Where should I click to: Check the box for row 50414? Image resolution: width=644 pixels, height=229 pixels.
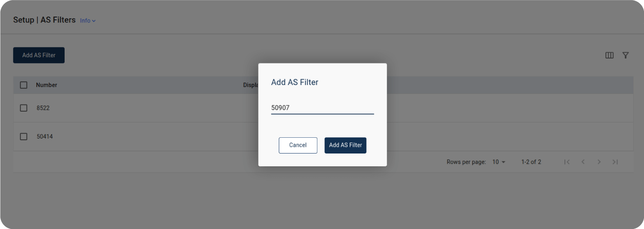tap(24, 136)
